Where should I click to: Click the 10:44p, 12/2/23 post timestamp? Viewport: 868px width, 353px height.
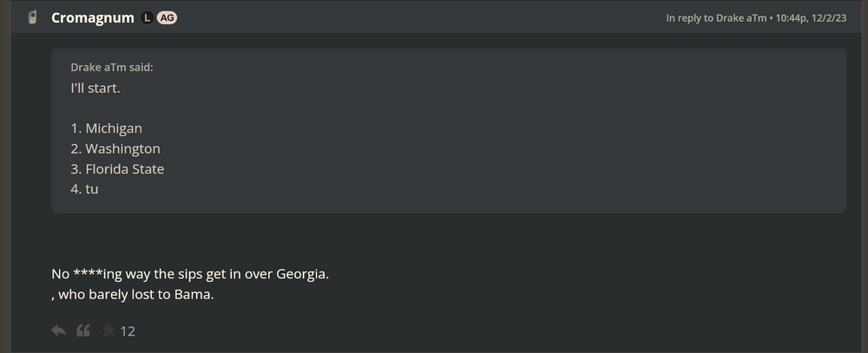[x=810, y=17]
